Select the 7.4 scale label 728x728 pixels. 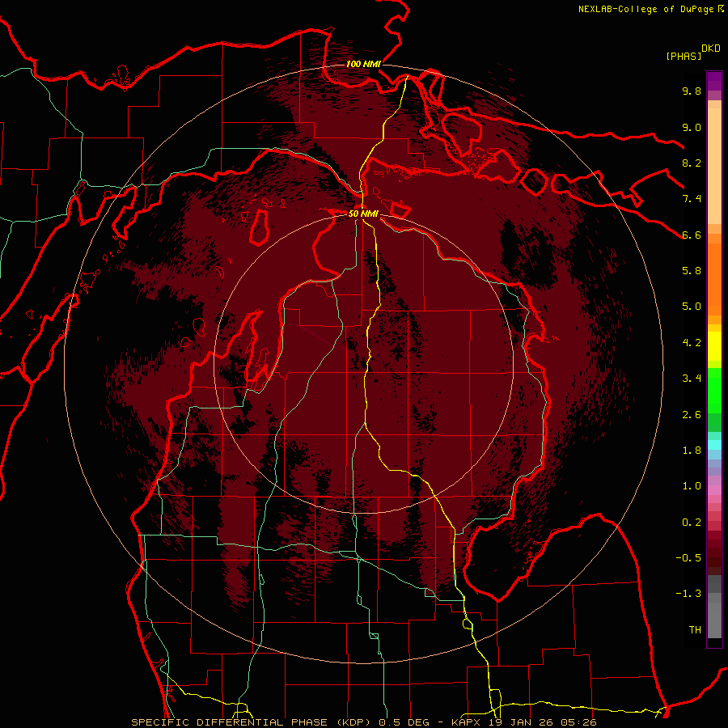pos(692,199)
